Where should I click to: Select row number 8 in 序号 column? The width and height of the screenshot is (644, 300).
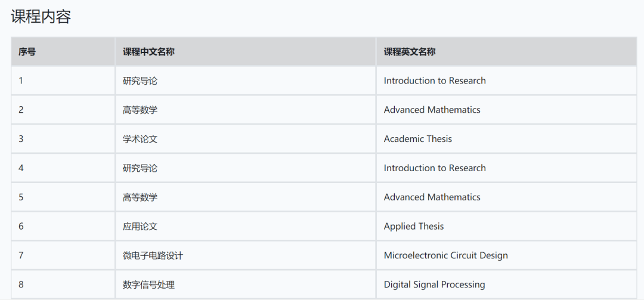point(21,284)
